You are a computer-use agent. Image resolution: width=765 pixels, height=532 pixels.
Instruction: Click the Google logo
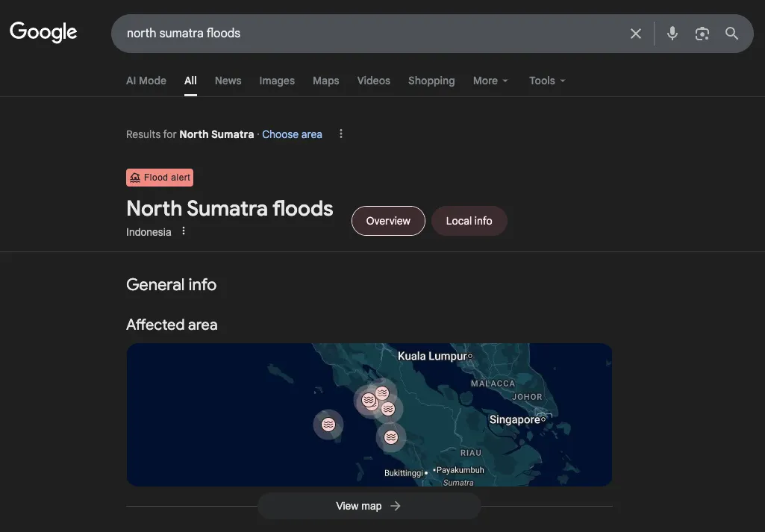(x=43, y=31)
